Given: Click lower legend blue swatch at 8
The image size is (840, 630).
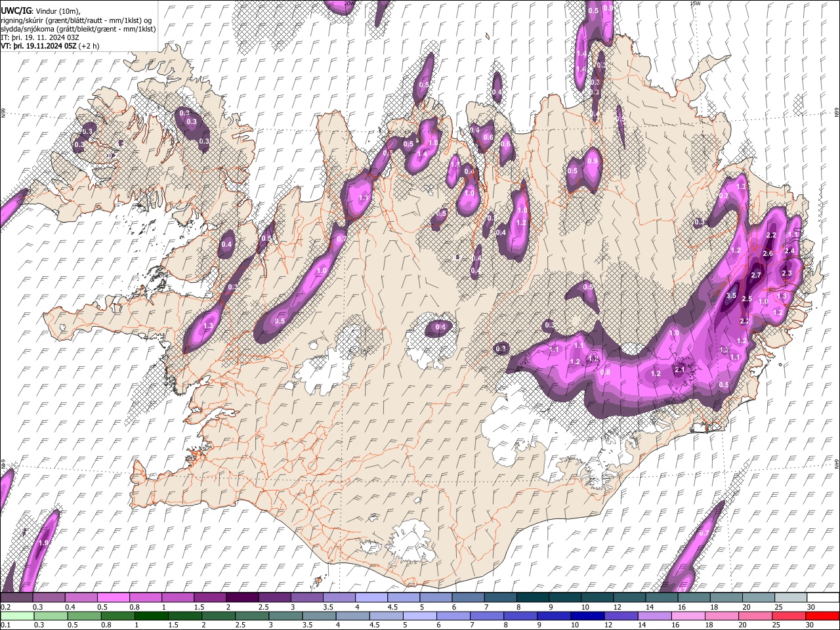Looking at the screenshot, I should pyautogui.click(x=521, y=616).
